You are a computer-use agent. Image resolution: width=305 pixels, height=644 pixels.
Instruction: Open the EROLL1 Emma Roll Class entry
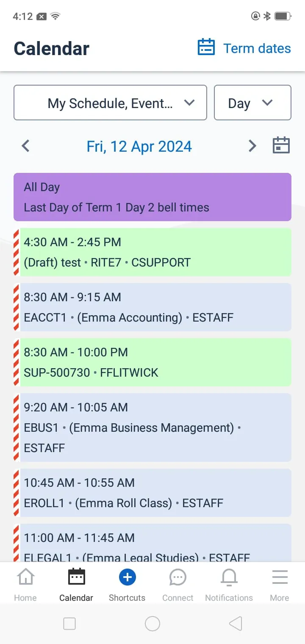155,493
